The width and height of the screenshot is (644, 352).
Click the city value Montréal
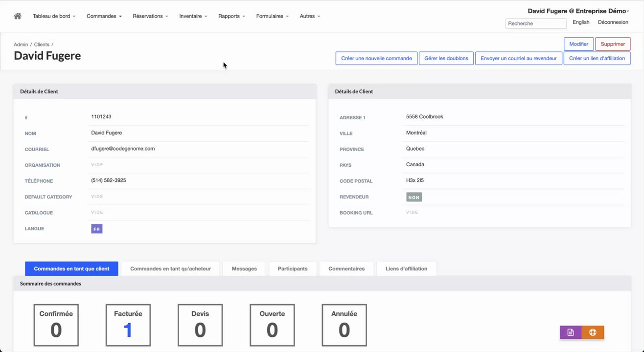(x=416, y=133)
